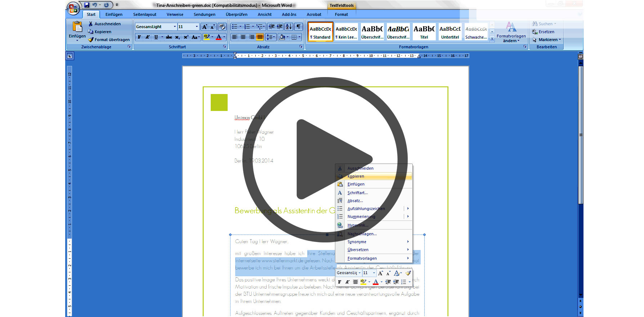The width and height of the screenshot is (644, 317).
Task: Apply the Titel style
Action: (x=424, y=32)
